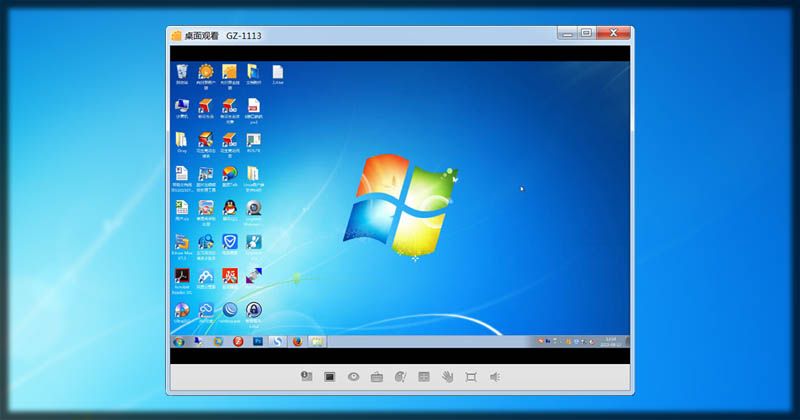The height and width of the screenshot is (420, 800).
Task: Open the Acrobat Reader DC shortcut
Action: [182, 276]
